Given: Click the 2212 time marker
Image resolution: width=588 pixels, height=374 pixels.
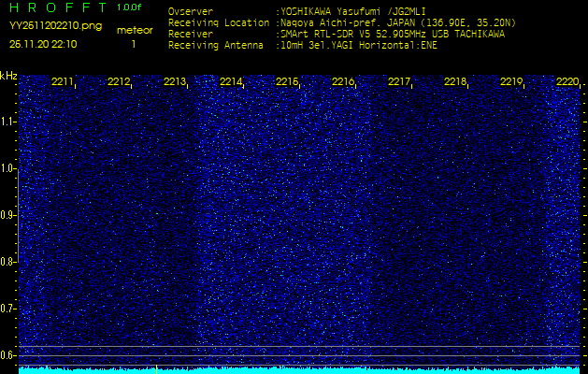Looking at the screenshot, I should (119, 81).
